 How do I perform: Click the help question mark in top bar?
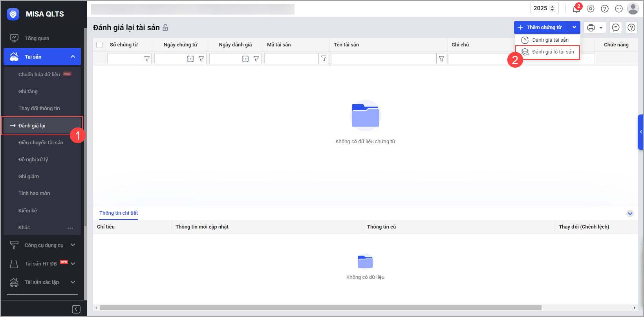(605, 8)
